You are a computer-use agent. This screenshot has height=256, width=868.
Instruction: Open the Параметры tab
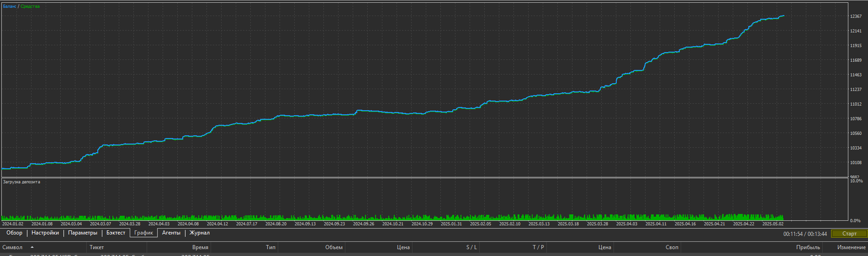[83, 233]
